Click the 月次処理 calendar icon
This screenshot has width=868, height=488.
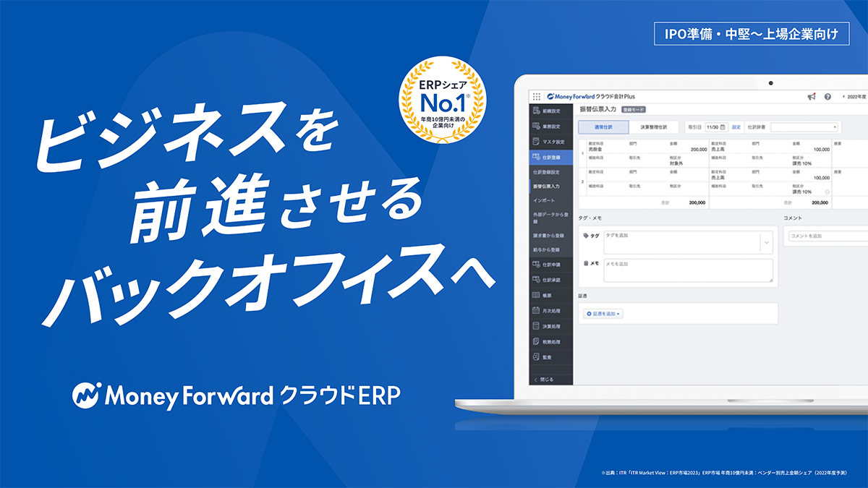tap(536, 311)
